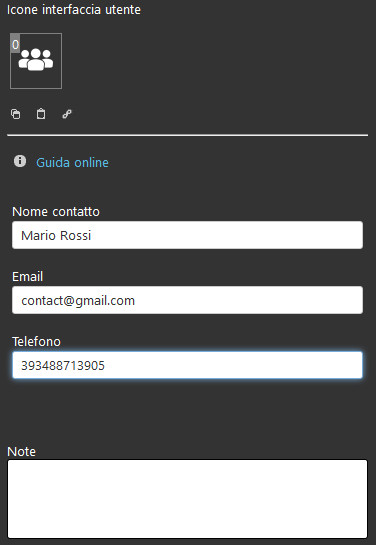This screenshot has height=545, width=376.
Task: Select the user interface icon thumbnail box
Action: [36, 61]
